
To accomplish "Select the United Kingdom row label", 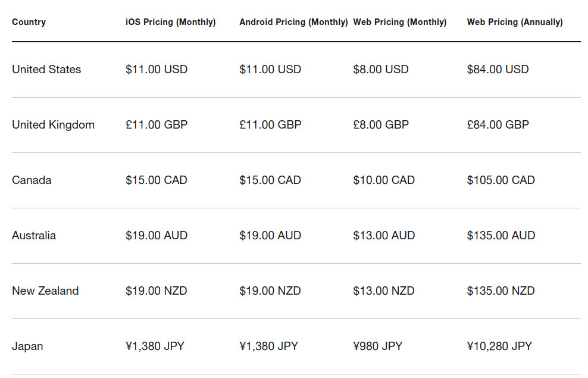I will 53,125.
